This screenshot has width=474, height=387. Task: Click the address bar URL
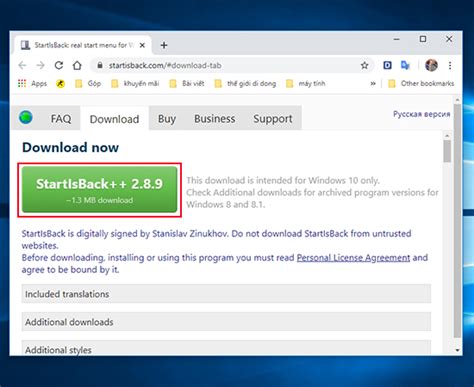coord(165,65)
